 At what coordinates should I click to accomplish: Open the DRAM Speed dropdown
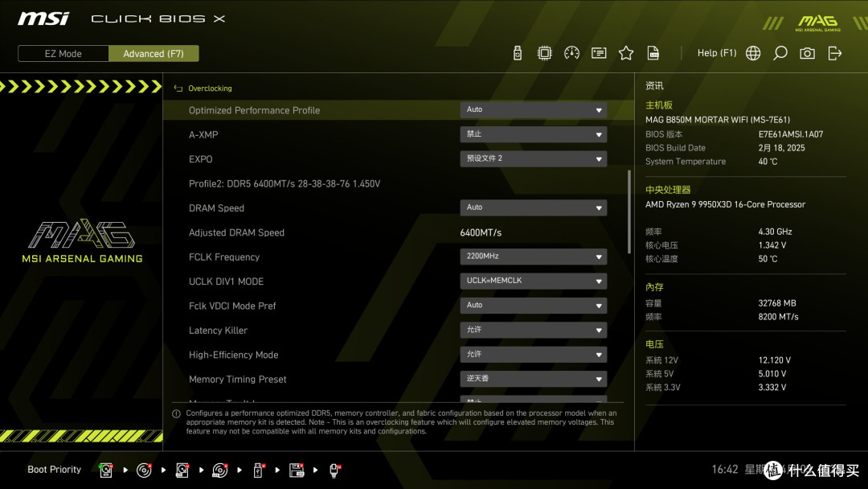click(x=533, y=208)
